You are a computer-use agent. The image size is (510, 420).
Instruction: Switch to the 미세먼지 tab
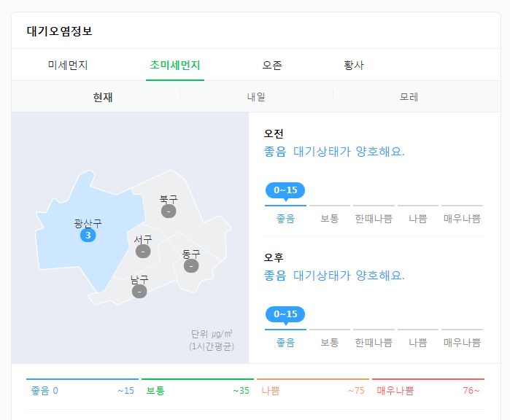68,65
